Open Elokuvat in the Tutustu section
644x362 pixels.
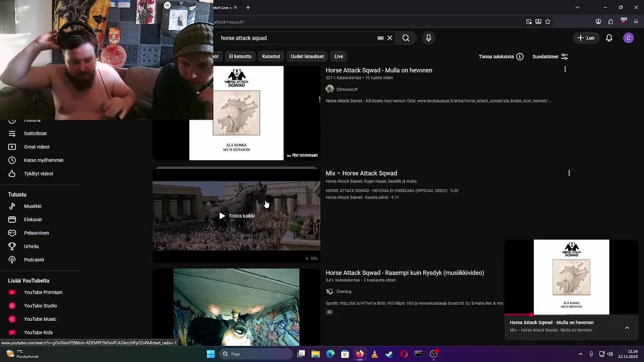(33, 220)
